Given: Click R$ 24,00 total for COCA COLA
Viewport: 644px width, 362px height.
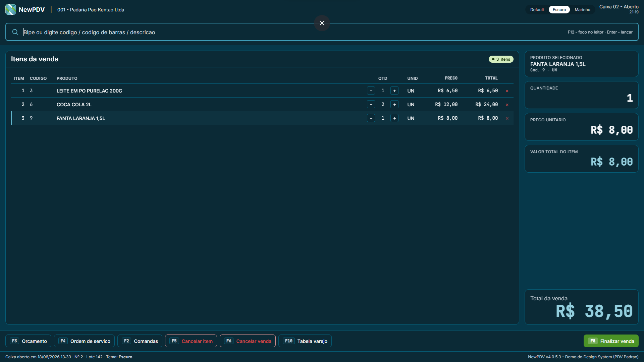Looking at the screenshot, I should pos(487,105).
